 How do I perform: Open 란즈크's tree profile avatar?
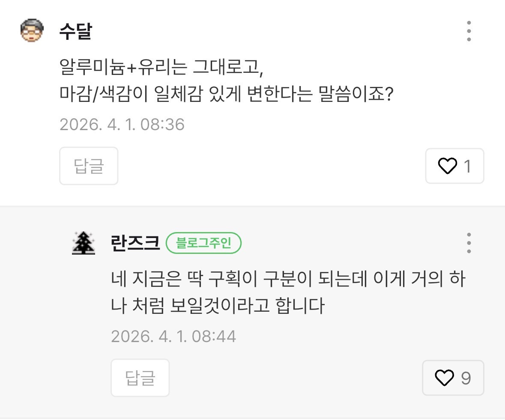pos(84,243)
